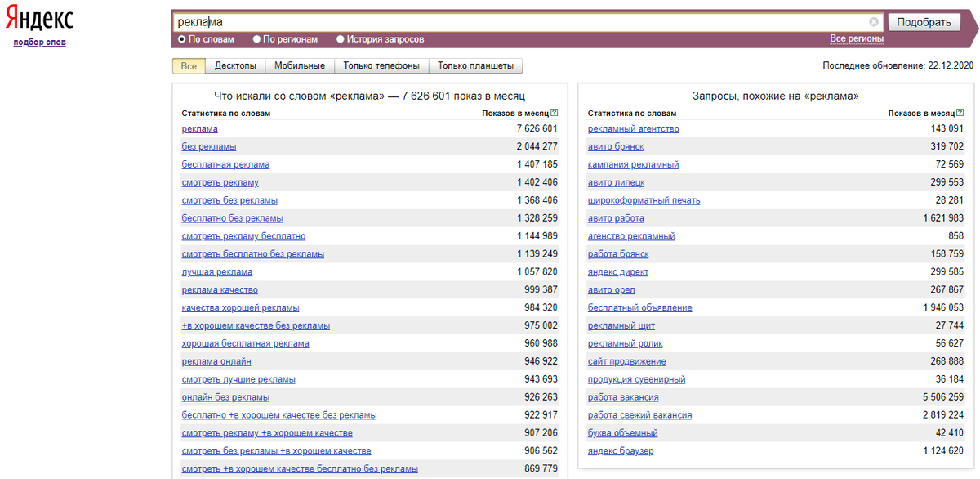The height and width of the screenshot is (479, 980).
Task: Switch to the Мобильные tab
Action: point(300,66)
